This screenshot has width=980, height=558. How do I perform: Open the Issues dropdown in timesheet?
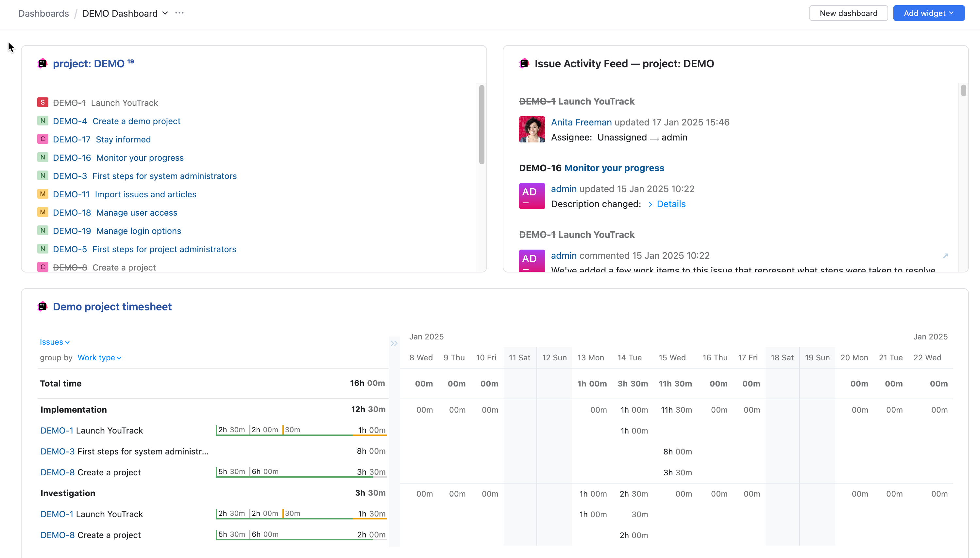[x=55, y=342]
